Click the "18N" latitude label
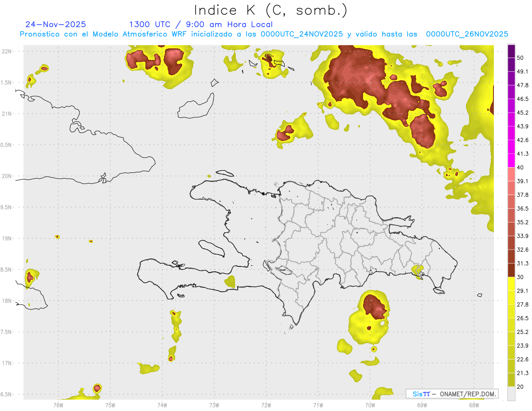 [7, 301]
